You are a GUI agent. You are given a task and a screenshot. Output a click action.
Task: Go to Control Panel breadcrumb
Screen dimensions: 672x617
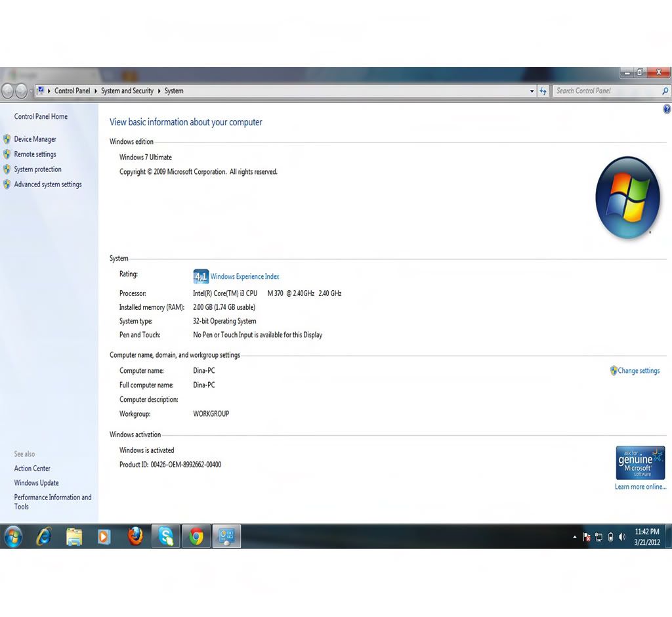click(72, 91)
